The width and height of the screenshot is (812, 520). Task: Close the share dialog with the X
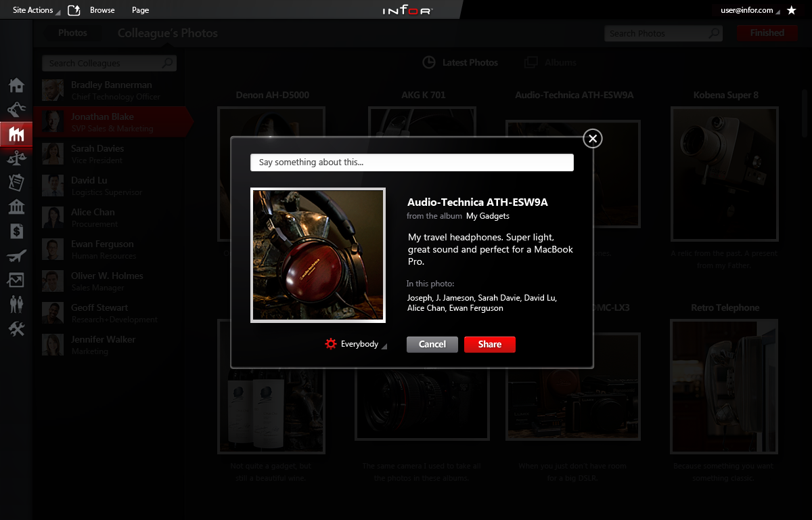pyautogui.click(x=593, y=139)
